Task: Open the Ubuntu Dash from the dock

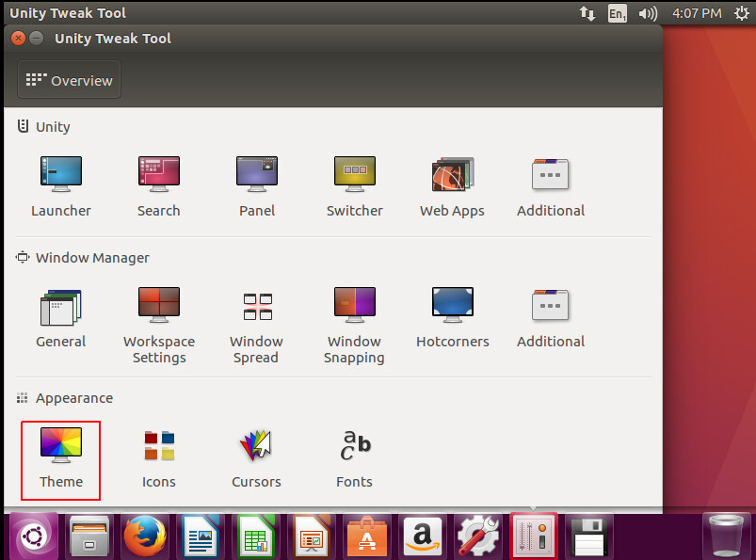Action: click(x=32, y=536)
